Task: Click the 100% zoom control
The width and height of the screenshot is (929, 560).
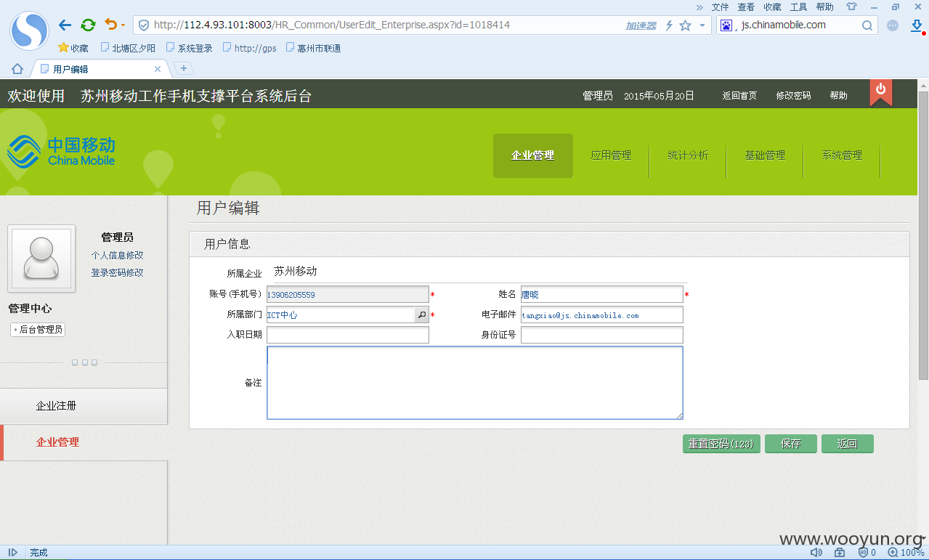Action: 905,553
